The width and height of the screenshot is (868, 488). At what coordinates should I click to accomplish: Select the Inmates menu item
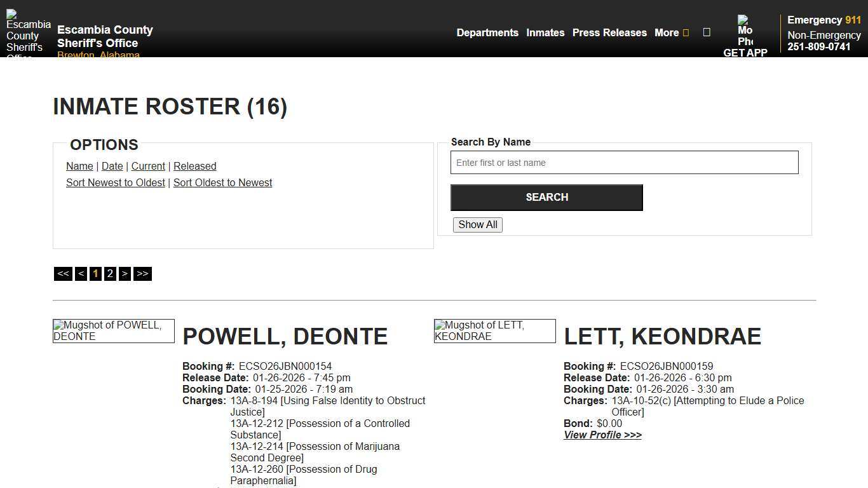(545, 32)
